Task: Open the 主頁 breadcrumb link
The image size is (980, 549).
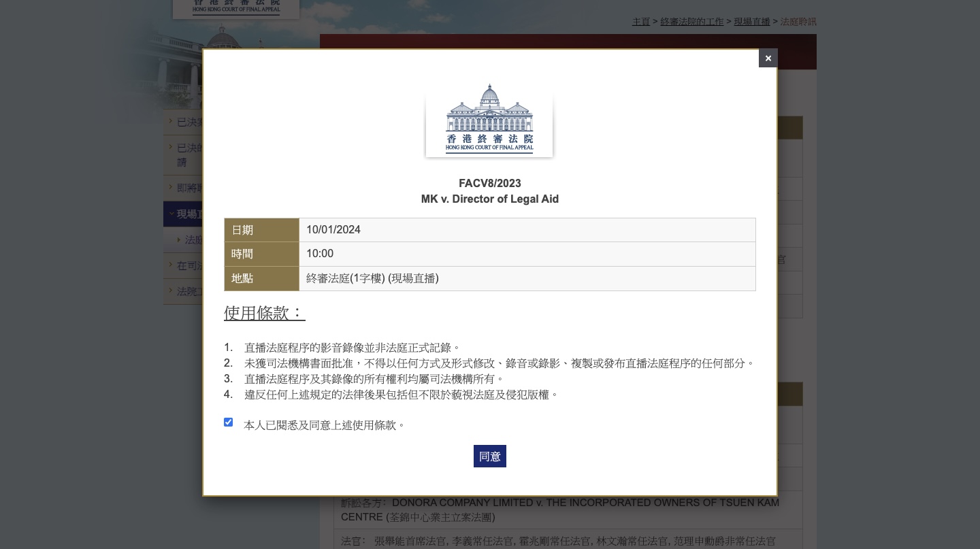Action: pos(640,22)
